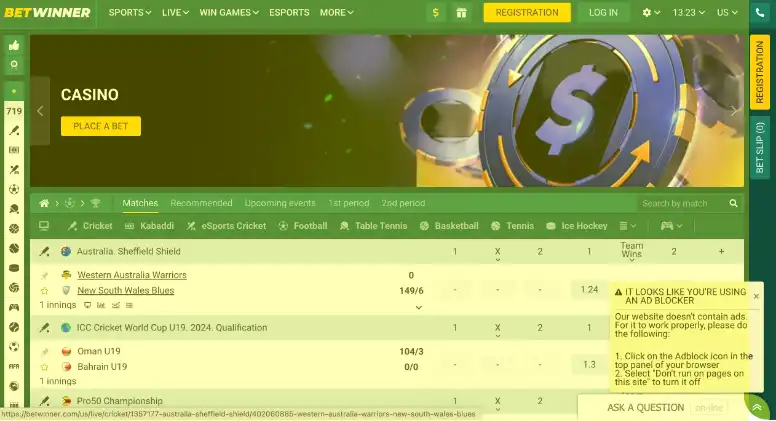The width and height of the screenshot is (776, 421).
Task: Expand markets chevron under 149/6 score
Action: (419, 308)
